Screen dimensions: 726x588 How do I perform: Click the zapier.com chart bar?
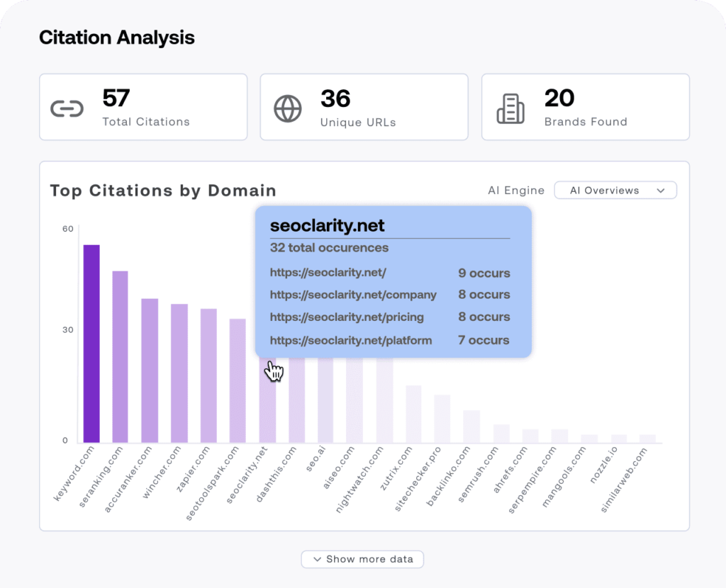[208, 375]
